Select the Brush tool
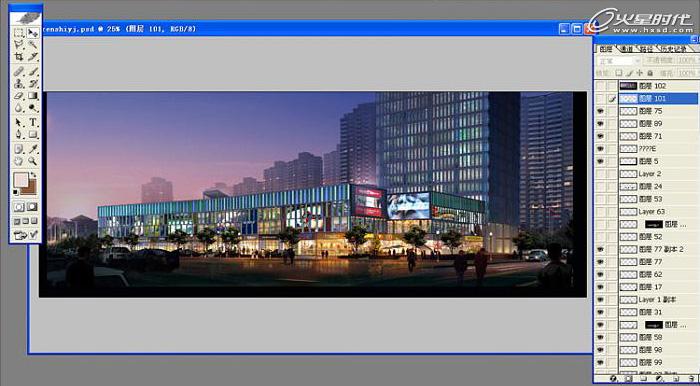This screenshot has width=700, height=386. pos(33,71)
